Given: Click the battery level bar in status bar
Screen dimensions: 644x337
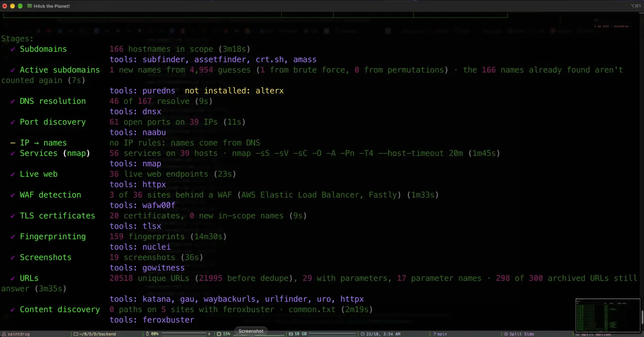Looking at the screenshot, I should [x=185, y=334].
